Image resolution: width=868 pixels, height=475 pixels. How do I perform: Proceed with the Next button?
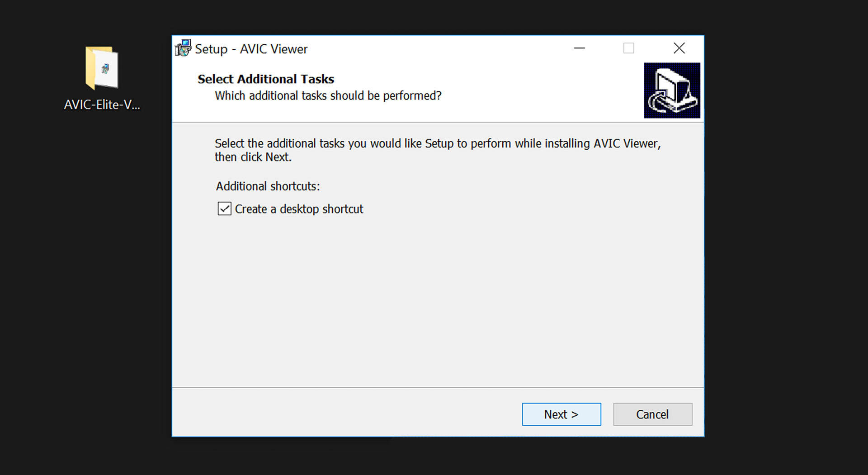point(561,414)
